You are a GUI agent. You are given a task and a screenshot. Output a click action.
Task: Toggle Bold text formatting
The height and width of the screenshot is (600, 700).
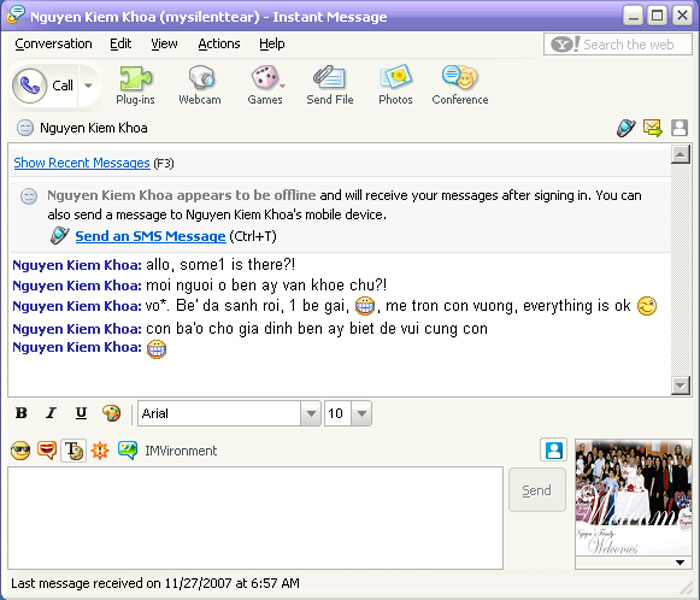tap(21, 413)
